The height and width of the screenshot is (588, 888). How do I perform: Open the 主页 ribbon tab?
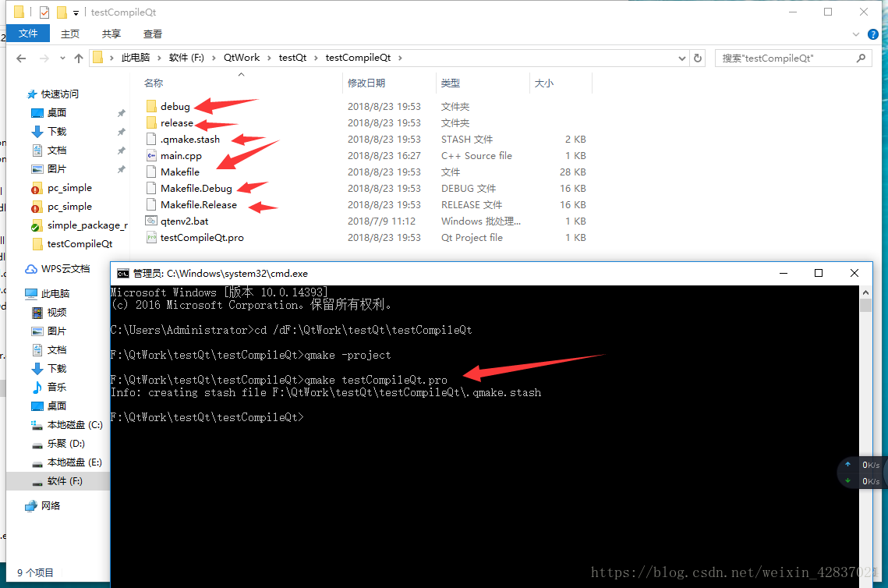70,34
